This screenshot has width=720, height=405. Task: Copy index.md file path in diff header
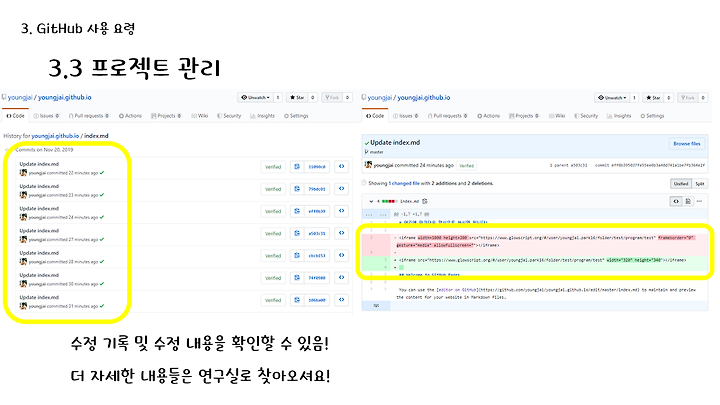(425, 201)
